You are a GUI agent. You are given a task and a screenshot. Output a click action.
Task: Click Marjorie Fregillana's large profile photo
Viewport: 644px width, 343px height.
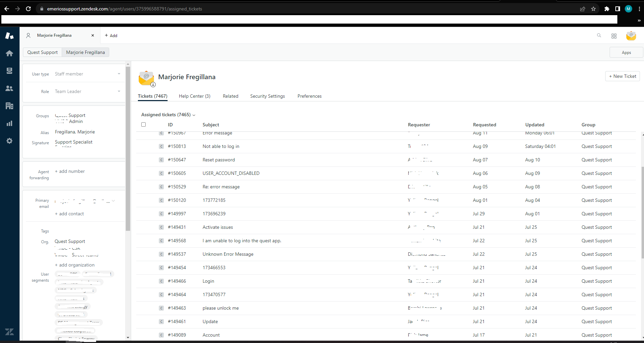[x=147, y=78]
